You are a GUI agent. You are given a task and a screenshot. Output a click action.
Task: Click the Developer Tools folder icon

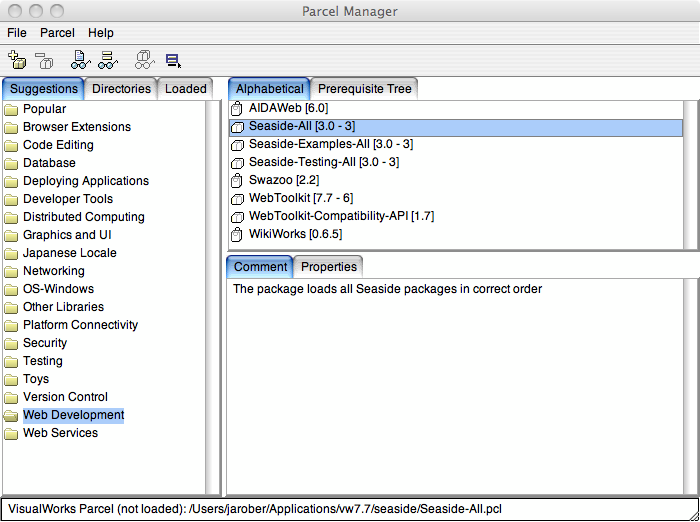coord(11,200)
